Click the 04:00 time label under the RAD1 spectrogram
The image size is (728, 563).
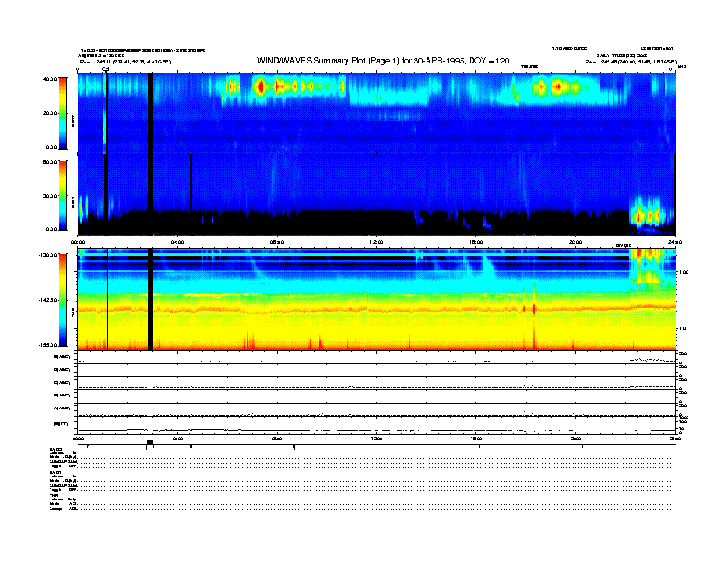(177, 242)
